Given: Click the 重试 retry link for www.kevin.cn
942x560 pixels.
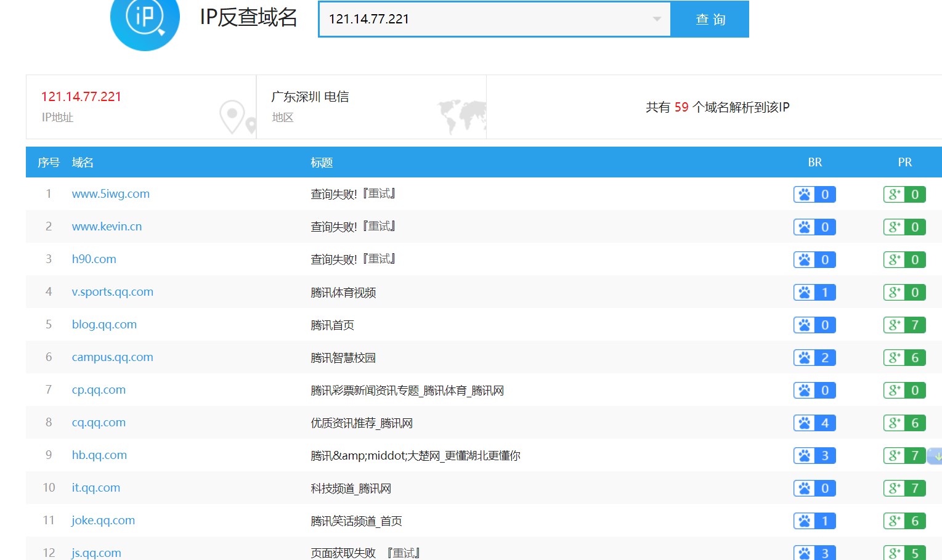Looking at the screenshot, I should point(379,227).
